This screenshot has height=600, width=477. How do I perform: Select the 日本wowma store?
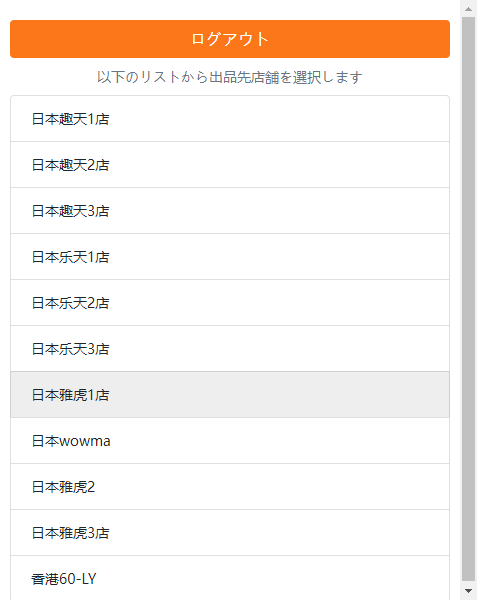(x=230, y=441)
